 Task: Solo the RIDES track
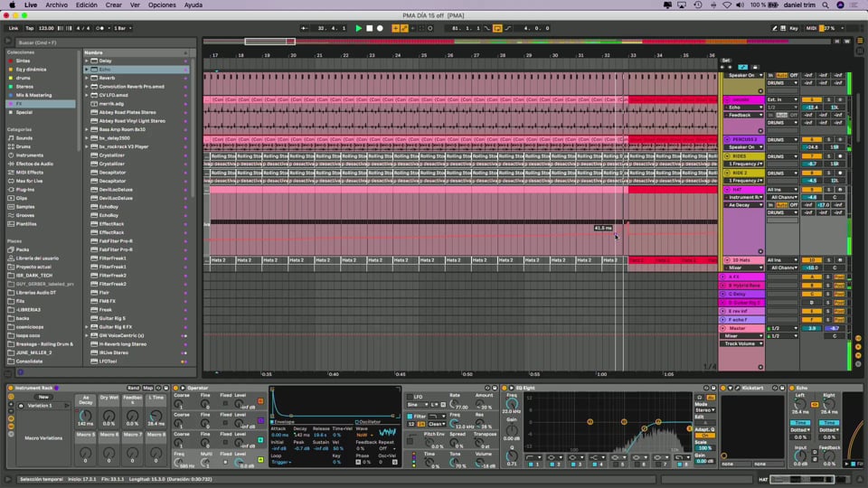829,156
